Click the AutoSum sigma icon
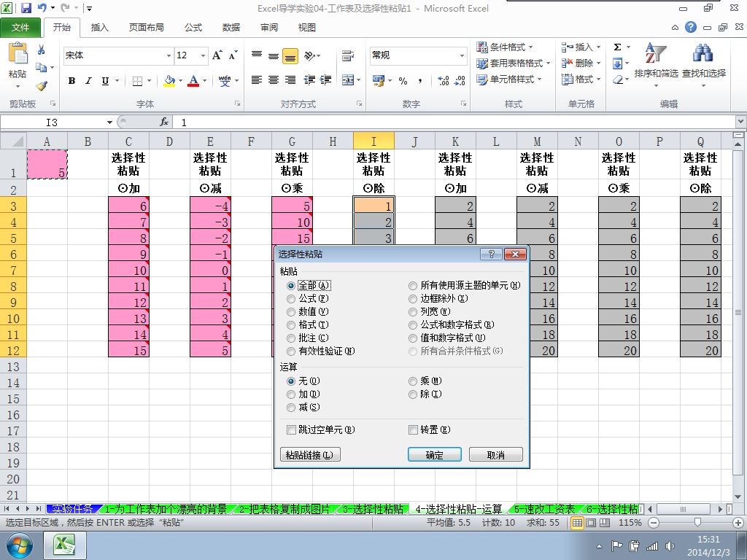This screenshot has width=747, height=560. 617,47
